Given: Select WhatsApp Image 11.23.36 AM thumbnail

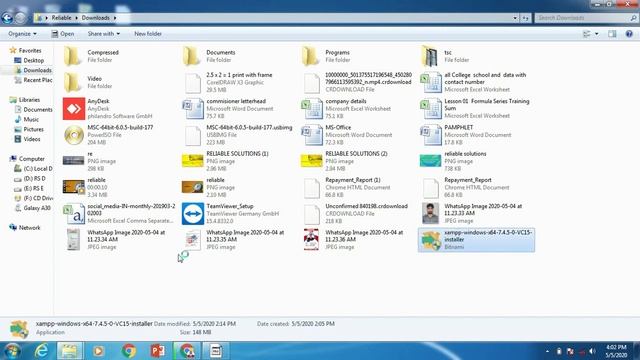Looking at the screenshot, I should pyautogui.click(x=311, y=240).
